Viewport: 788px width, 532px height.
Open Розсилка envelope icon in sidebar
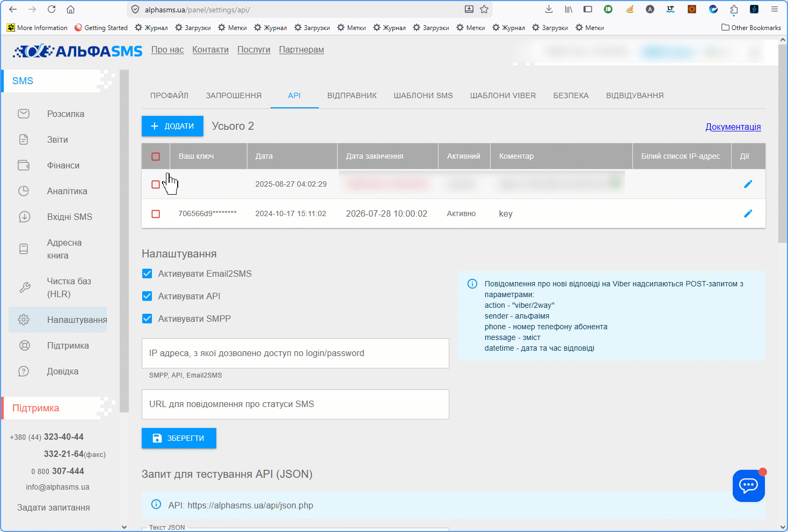point(24,114)
